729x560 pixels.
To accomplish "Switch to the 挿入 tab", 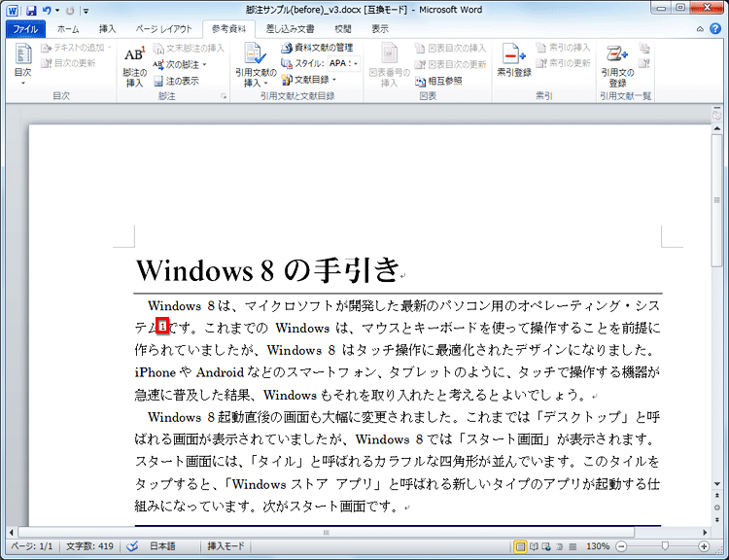I will click(107, 29).
